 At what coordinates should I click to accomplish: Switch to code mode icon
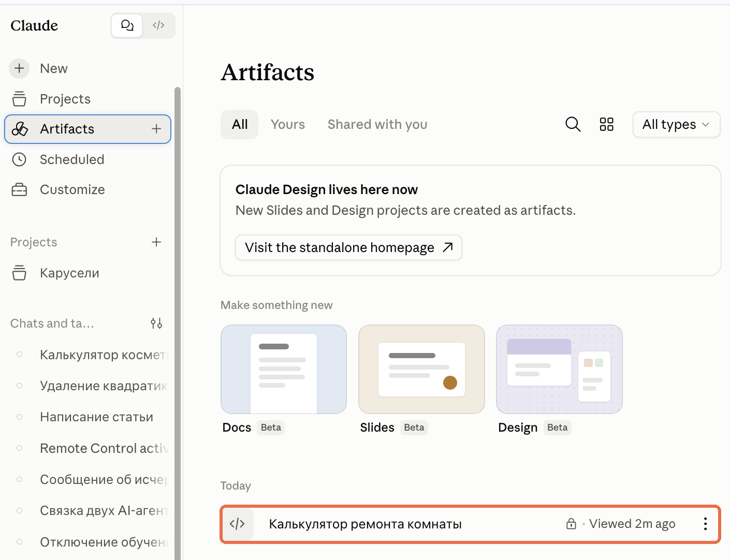point(158,25)
